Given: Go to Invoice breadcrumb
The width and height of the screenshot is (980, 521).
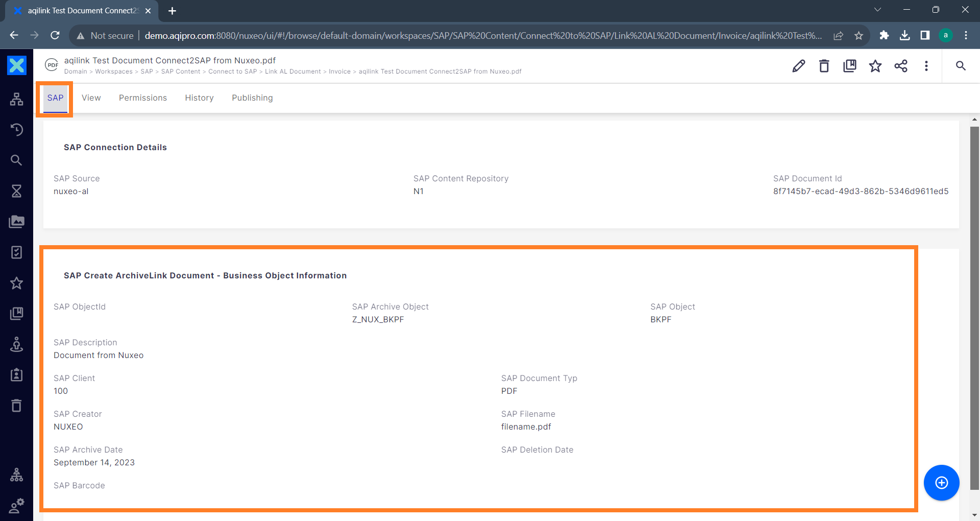Looking at the screenshot, I should pyautogui.click(x=339, y=72).
